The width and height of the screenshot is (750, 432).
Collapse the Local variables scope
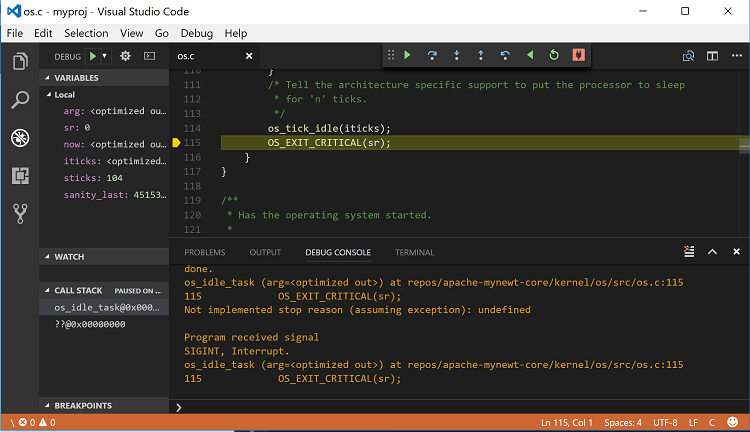coord(104,95)
